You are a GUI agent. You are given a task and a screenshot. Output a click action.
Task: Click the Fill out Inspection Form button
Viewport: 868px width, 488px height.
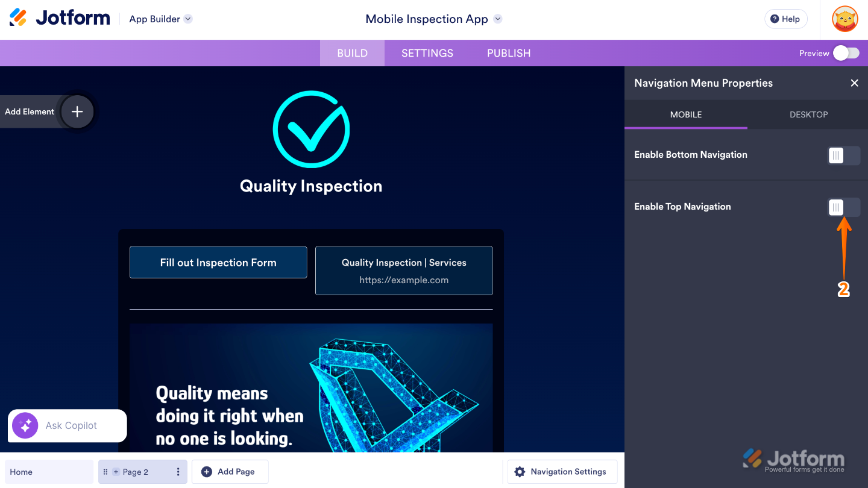tap(218, 263)
